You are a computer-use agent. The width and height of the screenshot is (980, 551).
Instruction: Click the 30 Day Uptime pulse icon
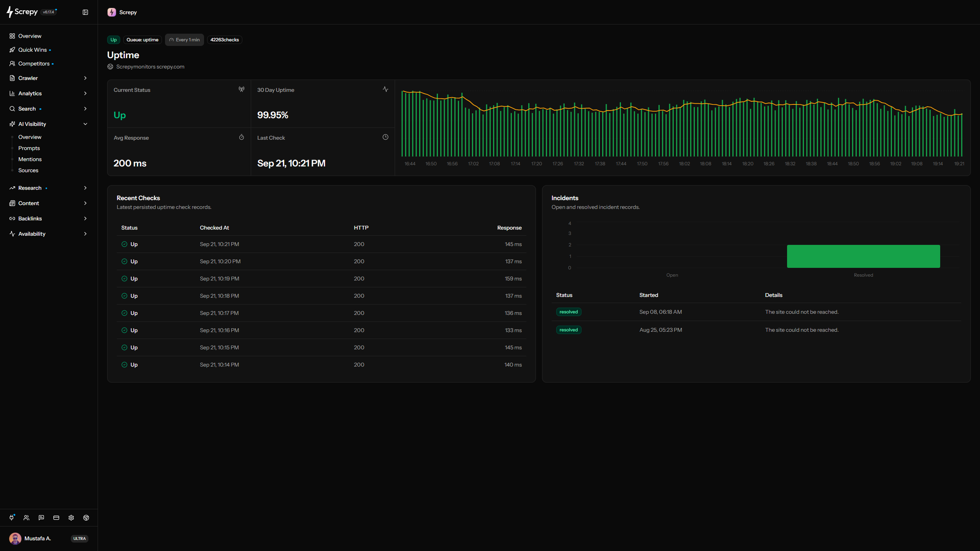click(385, 89)
